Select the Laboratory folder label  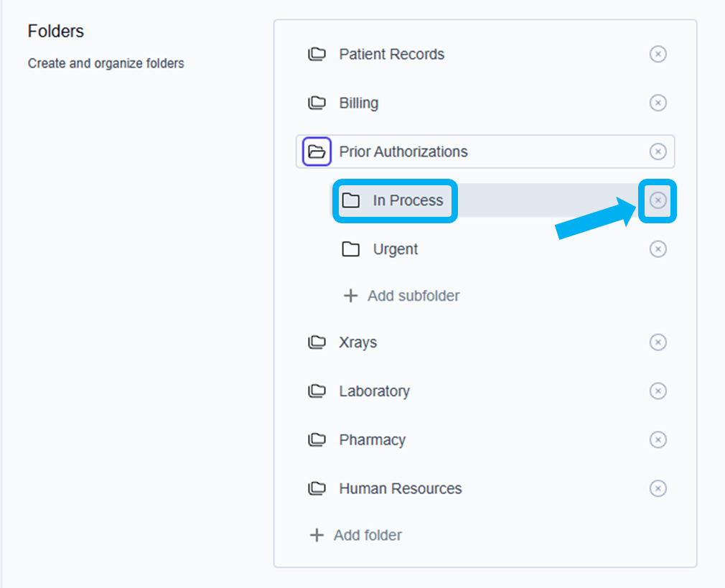pos(374,391)
